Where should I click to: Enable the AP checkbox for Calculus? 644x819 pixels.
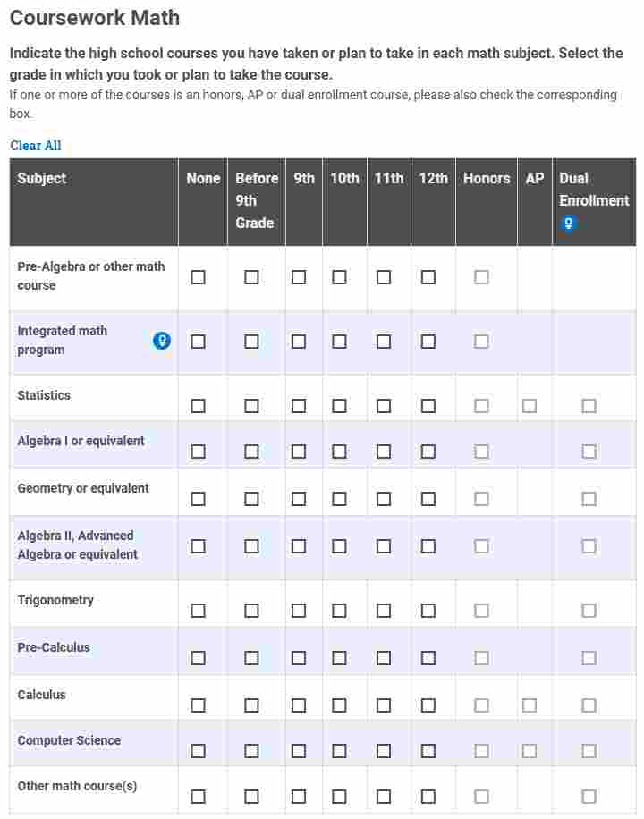point(530,705)
